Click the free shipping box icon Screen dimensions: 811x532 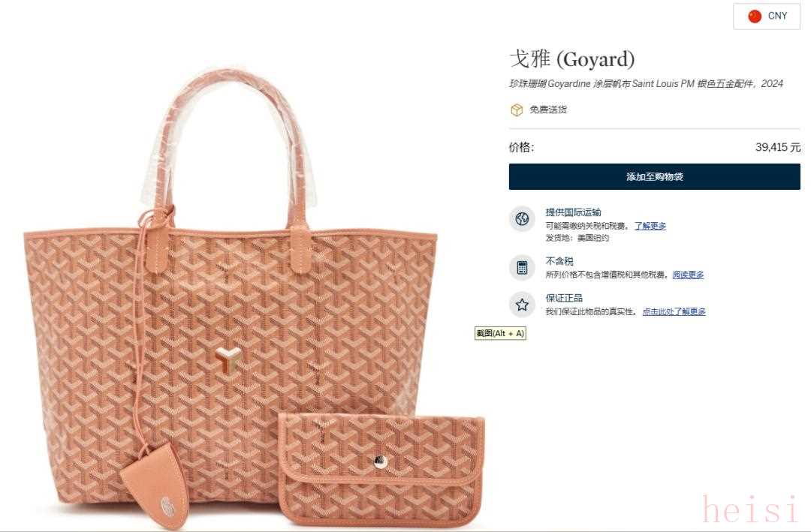(517, 110)
